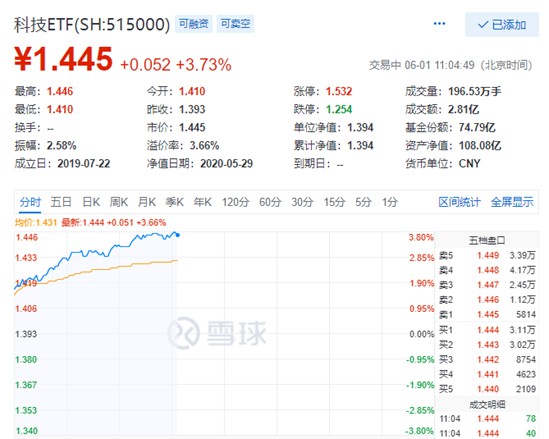The image size is (549, 439).
Task: Click the 溢价率 value 3.66%
Action: (x=204, y=145)
